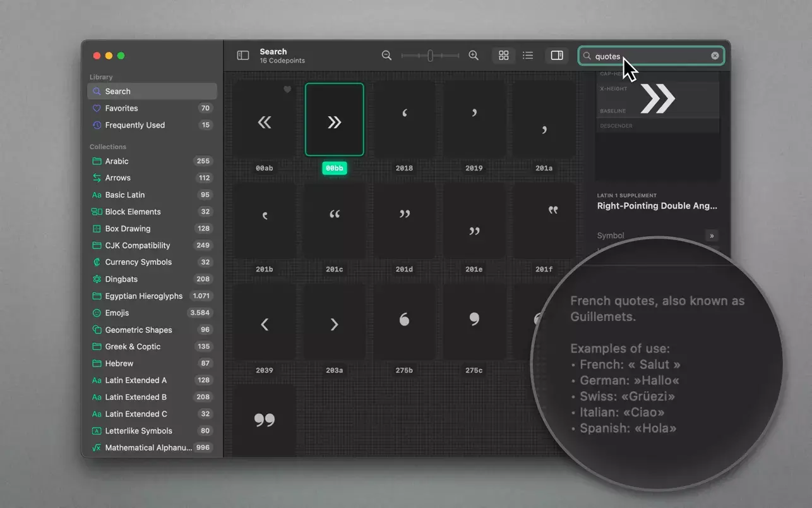Open the Greek & Coptic collection
Viewport: 812px width, 508px height.
[131, 346]
